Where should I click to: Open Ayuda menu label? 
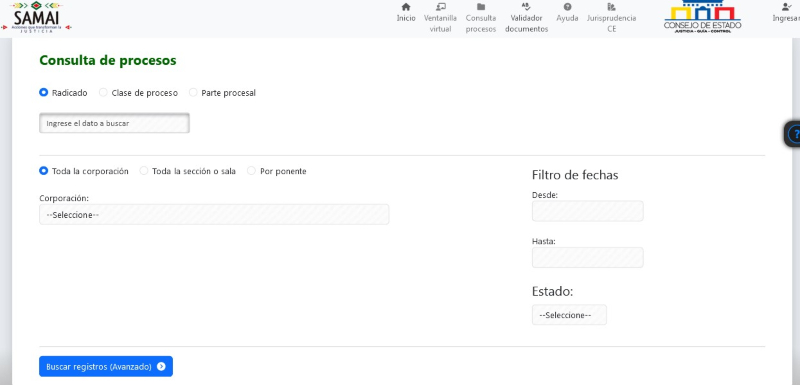[567, 18]
